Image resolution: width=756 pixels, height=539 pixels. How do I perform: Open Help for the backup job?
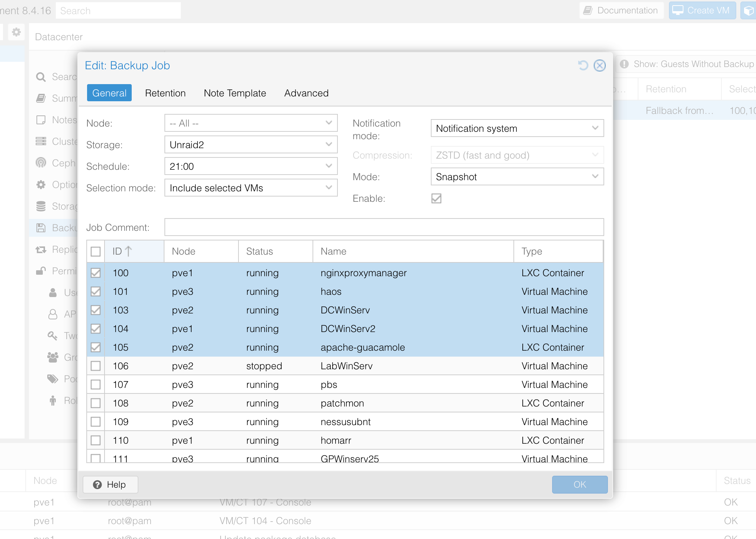[x=110, y=484]
